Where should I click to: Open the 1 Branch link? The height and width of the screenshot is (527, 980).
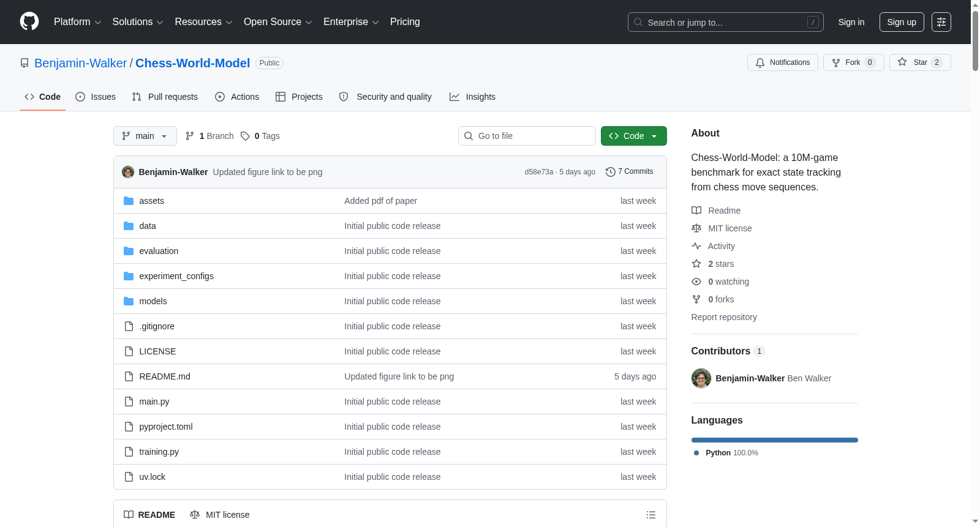coord(209,136)
